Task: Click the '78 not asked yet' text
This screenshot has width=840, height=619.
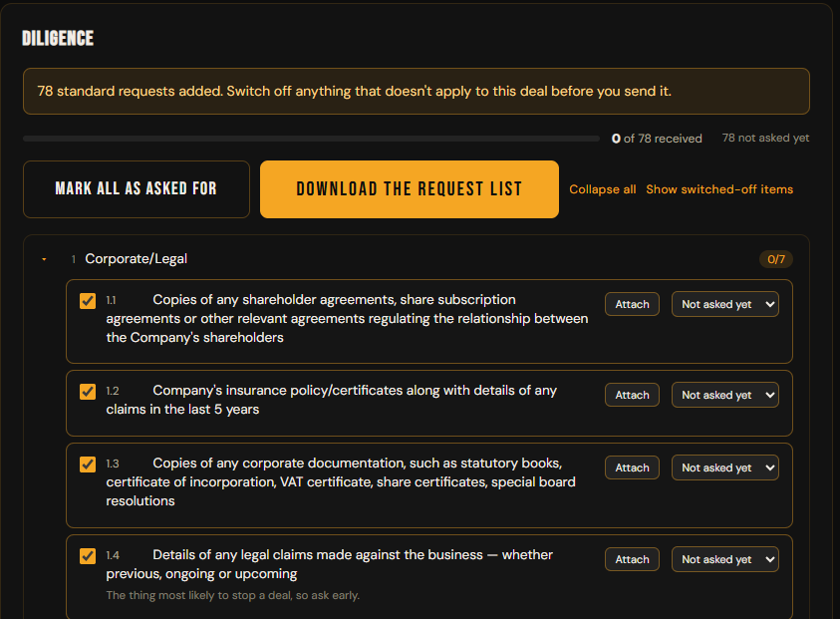Action: click(765, 138)
